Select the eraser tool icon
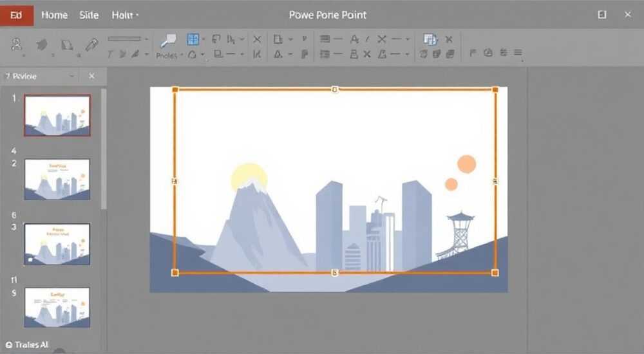Image resolution: width=644 pixels, height=354 pixels. point(67,44)
